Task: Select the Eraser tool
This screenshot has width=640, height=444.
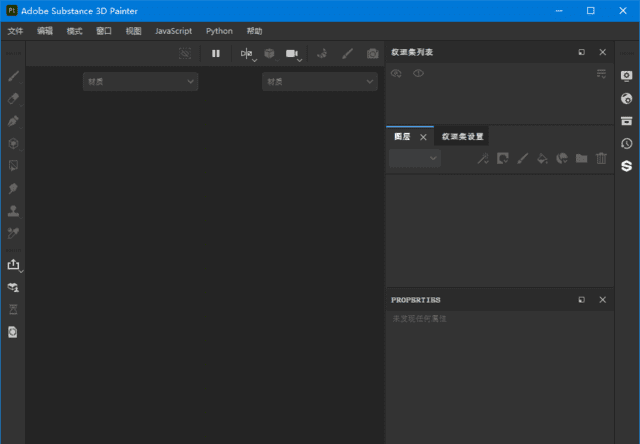Action: point(13,98)
